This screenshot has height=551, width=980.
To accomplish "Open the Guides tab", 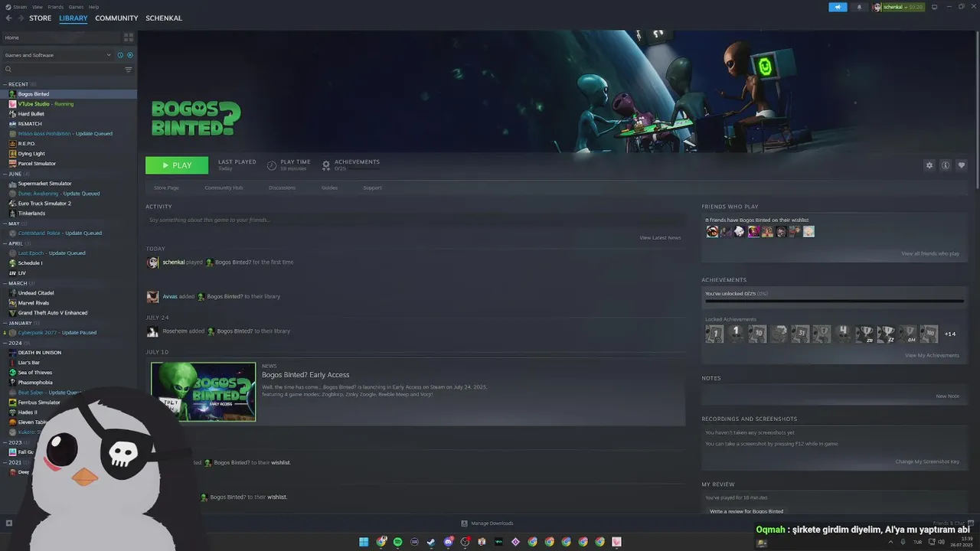I will pos(329,187).
